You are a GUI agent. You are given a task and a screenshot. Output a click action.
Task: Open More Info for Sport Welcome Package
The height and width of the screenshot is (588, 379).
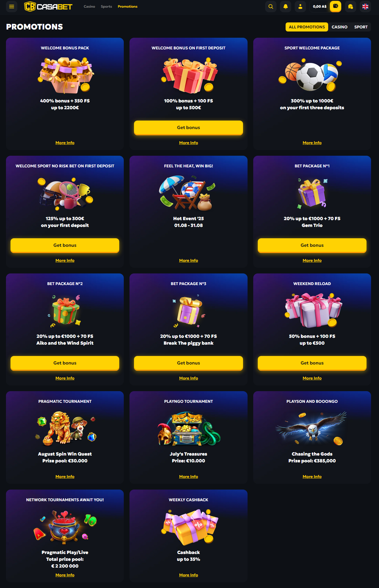pyautogui.click(x=312, y=143)
